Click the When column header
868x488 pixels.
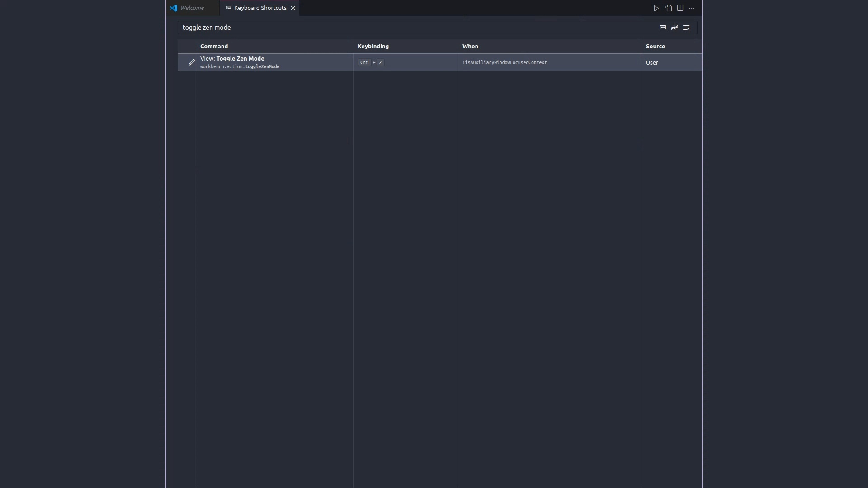470,46
